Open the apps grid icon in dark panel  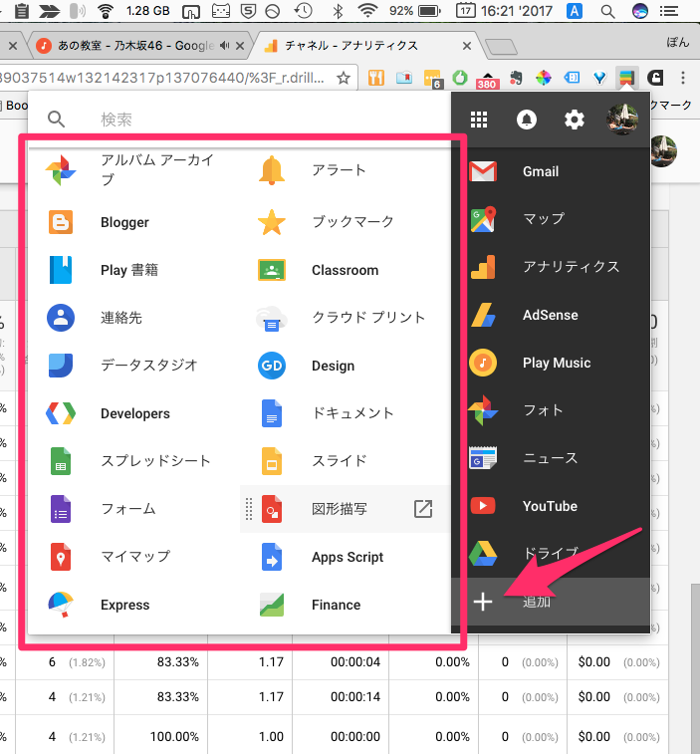point(479,120)
